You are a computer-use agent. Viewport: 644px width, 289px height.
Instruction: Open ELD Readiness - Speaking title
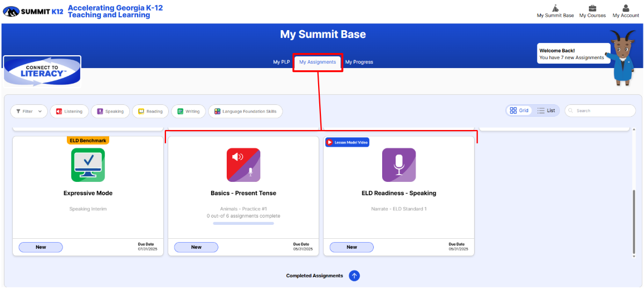(399, 193)
